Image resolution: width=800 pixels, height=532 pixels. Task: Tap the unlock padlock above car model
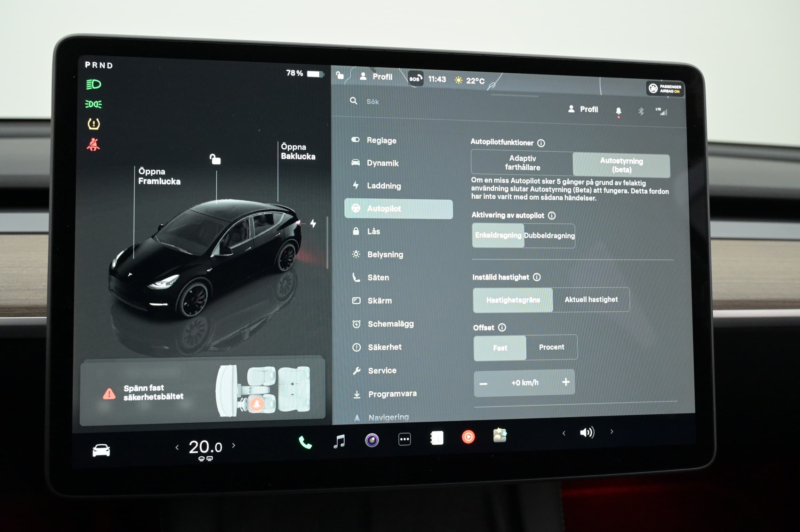point(215,159)
